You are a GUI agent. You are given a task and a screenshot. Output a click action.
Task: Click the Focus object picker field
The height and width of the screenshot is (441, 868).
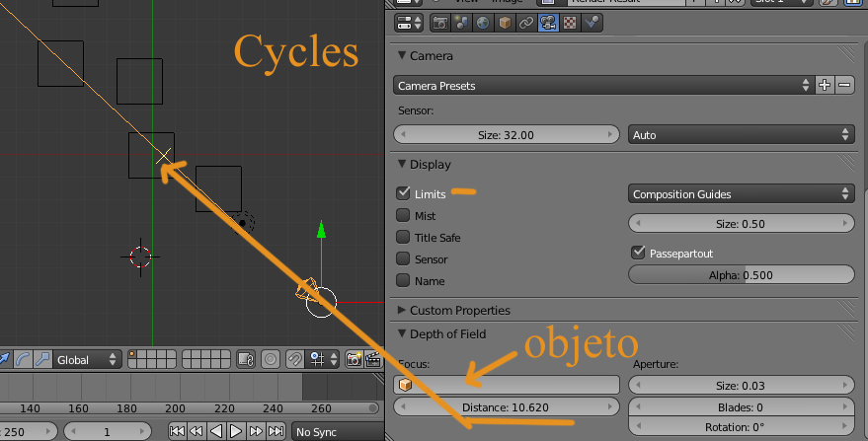[x=506, y=385]
